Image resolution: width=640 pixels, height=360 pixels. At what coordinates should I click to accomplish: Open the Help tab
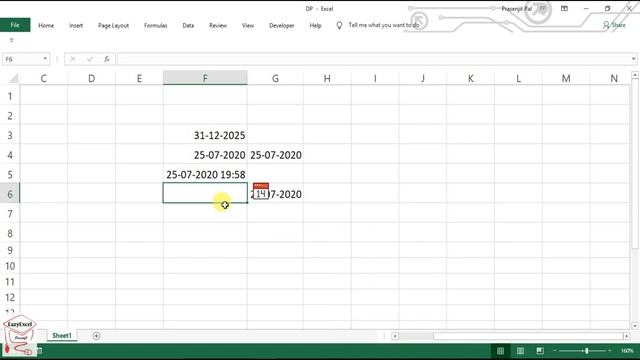tap(315, 25)
